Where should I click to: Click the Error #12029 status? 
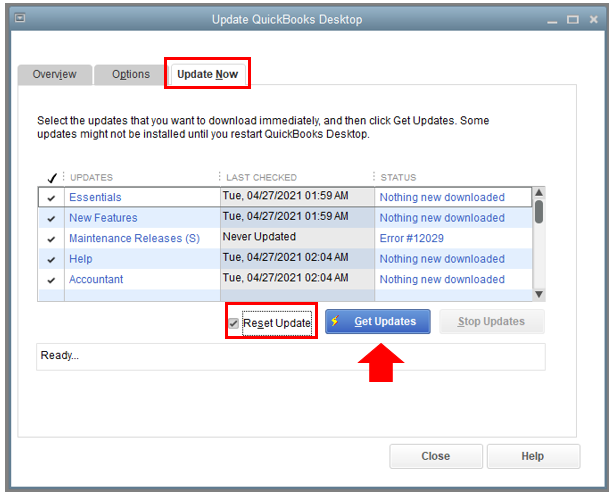pos(411,238)
